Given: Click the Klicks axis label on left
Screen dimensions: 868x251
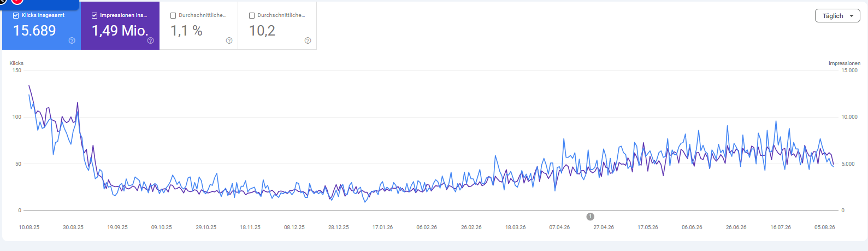Looking at the screenshot, I should tap(16, 63).
